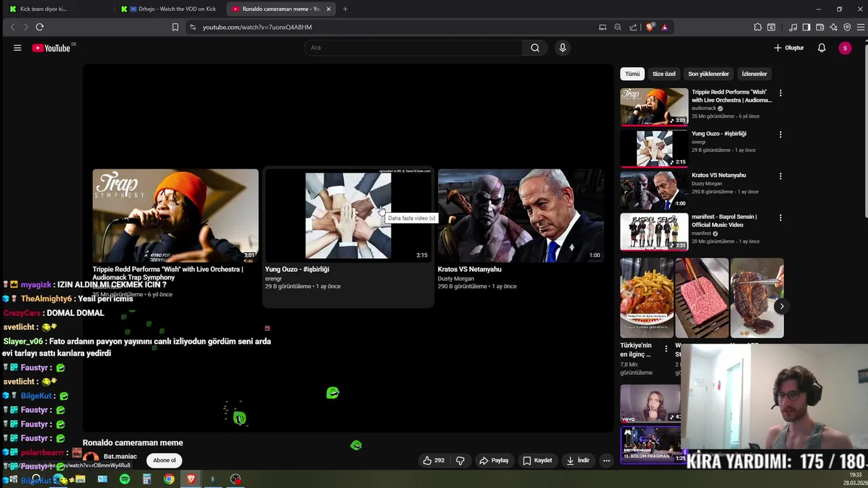Open the French fries Shorts thumbnail

[647, 298]
